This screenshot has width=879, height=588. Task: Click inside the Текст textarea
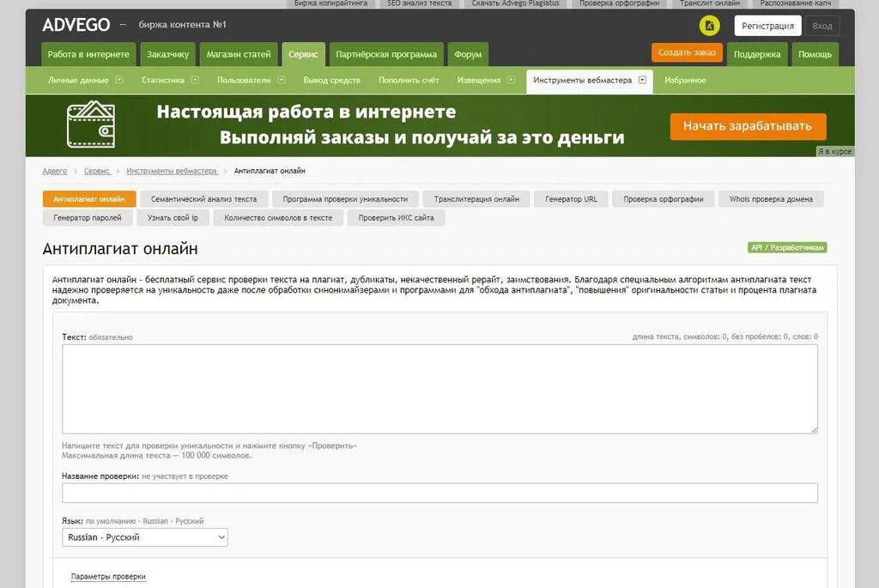pyautogui.click(x=439, y=389)
